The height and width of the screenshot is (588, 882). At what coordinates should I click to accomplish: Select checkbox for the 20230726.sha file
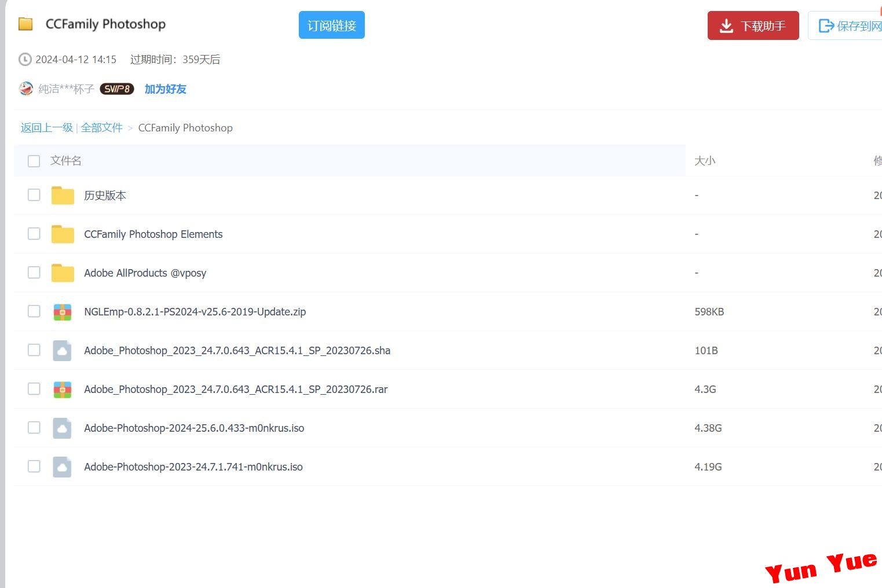coord(34,350)
